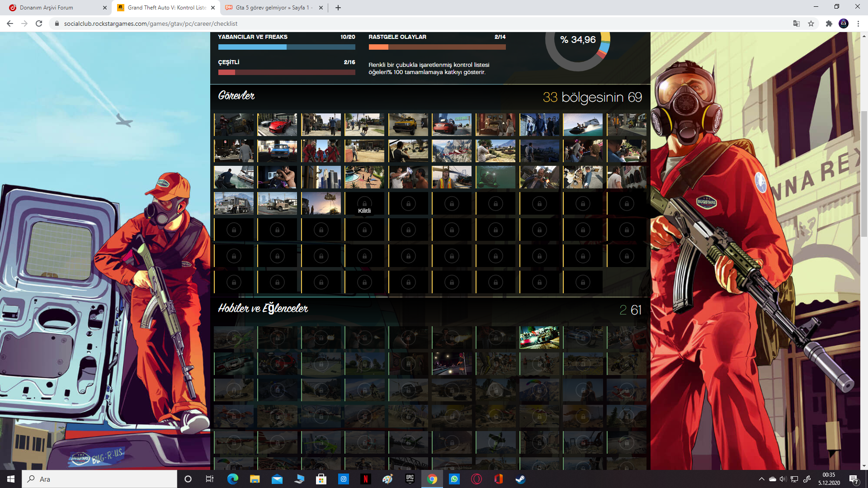Click the browser reload button

point(39,23)
